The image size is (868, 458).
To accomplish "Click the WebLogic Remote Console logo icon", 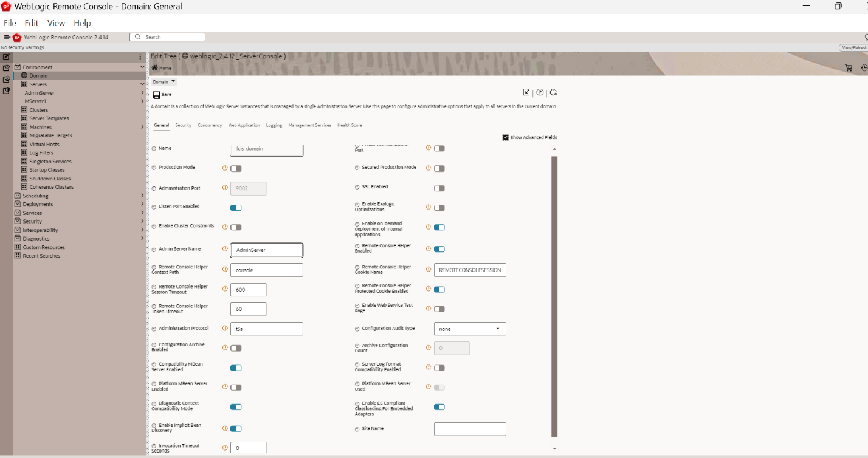I will point(17,37).
